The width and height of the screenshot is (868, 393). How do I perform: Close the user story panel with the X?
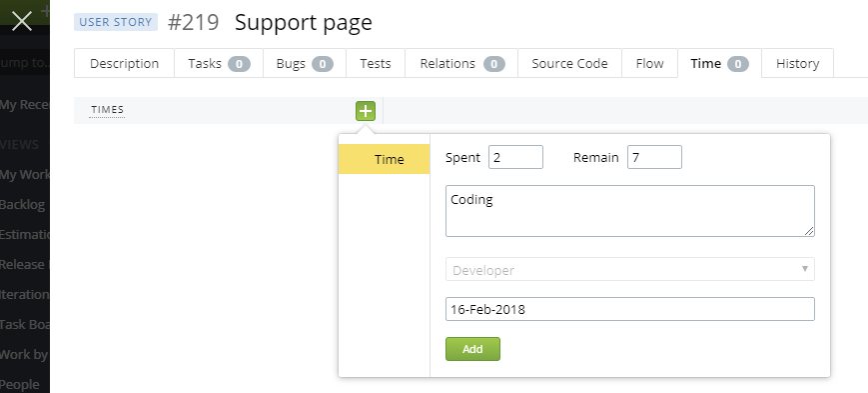click(22, 21)
